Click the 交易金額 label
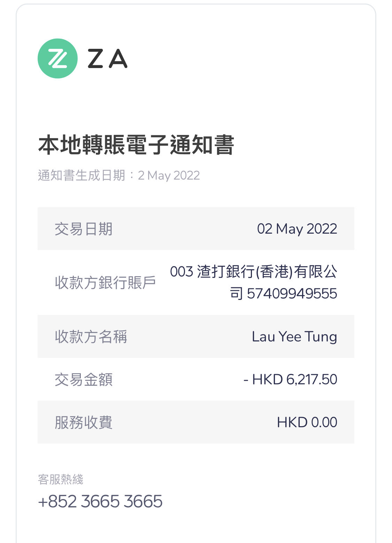The image size is (392, 543). [x=84, y=379]
